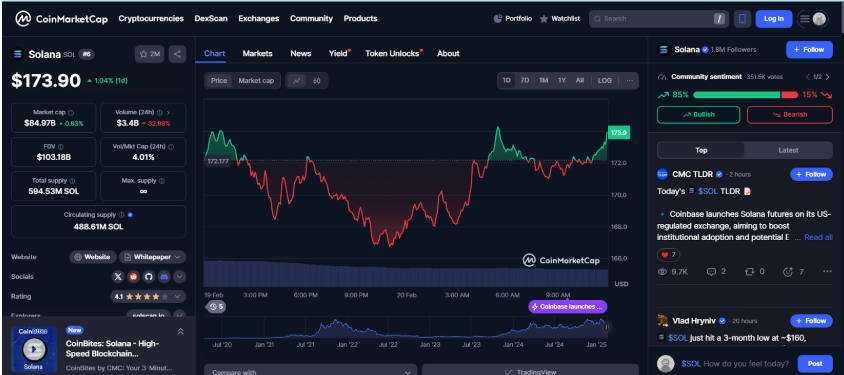Set chart range to 7D
Screen dimensions: 844x375
(525, 81)
